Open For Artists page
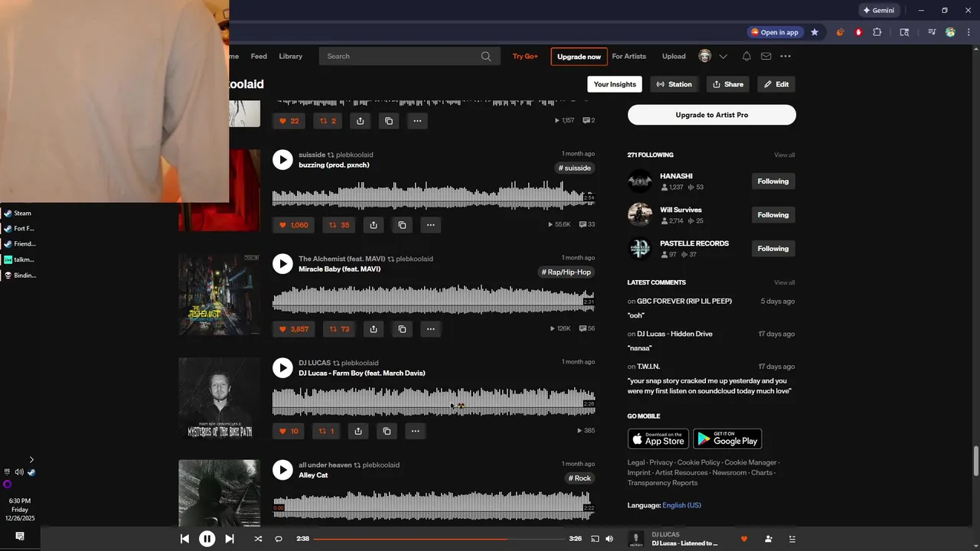 tap(629, 56)
